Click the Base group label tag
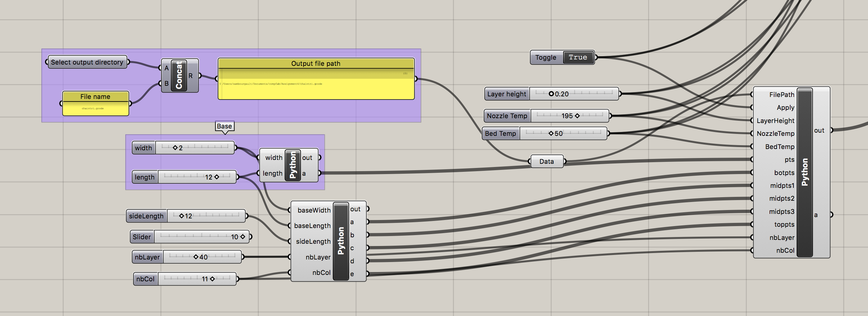The width and height of the screenshot is (868, 316). 224,126
